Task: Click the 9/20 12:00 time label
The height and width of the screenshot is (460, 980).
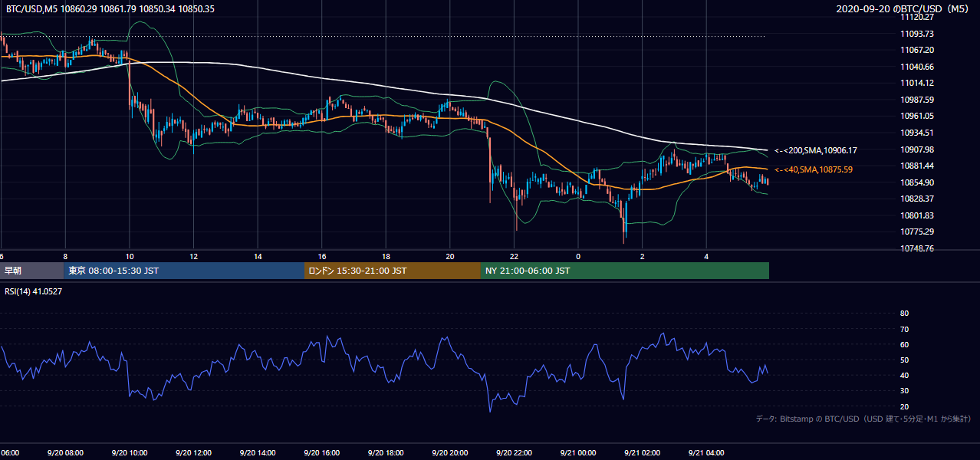Action: 192,453
